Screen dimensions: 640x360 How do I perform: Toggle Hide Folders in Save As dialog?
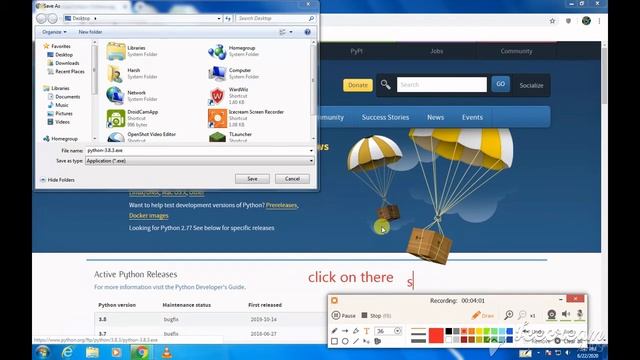tap(57, 180)
